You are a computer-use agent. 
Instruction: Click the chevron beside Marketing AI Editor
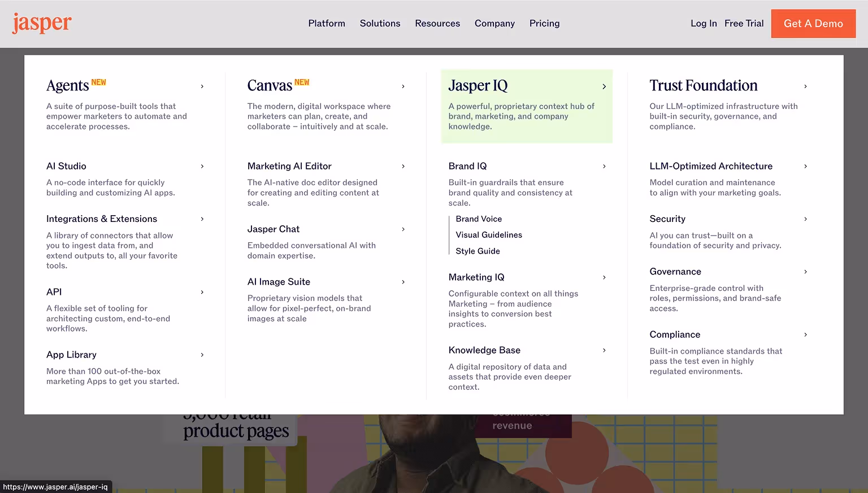(x=403, y=166)
